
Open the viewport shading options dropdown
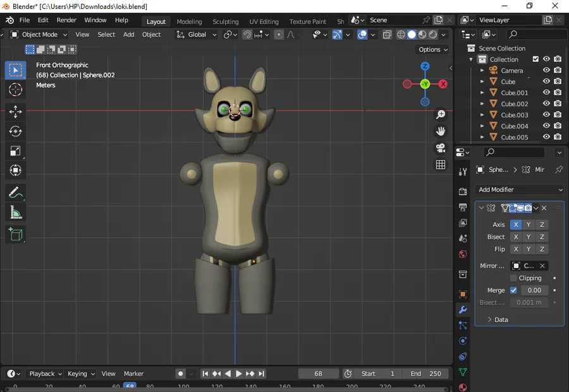pos(443,35)
